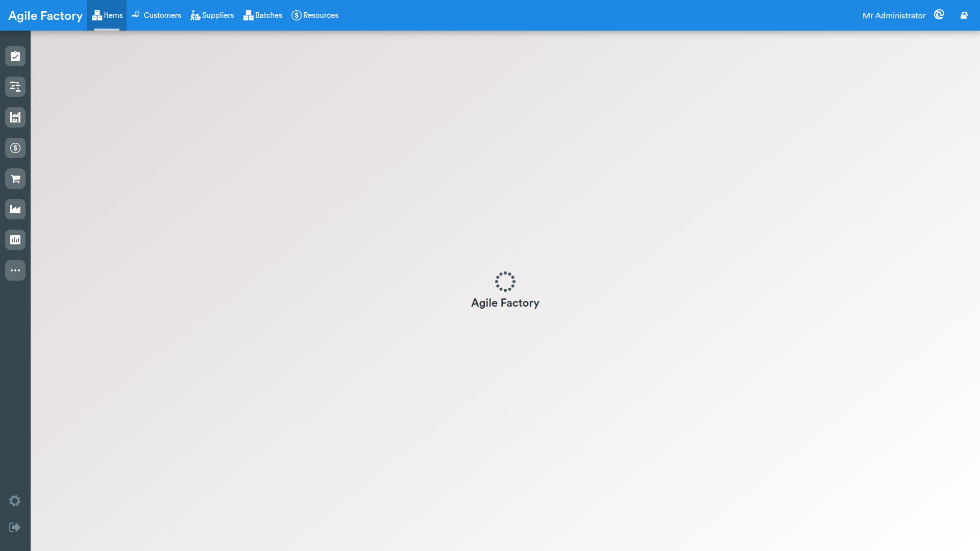
Task: Open the warehouse sidebar icon
Action: click(x=15, y=117)
